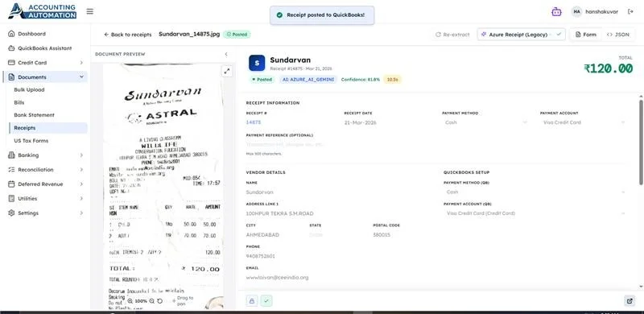Open the Bills submenu item
The width and height of the screenshot is (644, 314).
pos(19,102)
